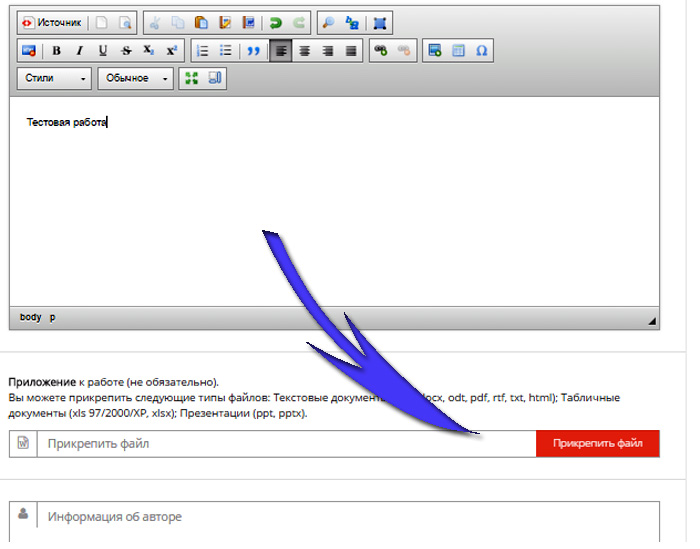This screenshot has width=700, height=549.
Task: Open the Обычное format dropdown
Action: click(x=135, y=78)
